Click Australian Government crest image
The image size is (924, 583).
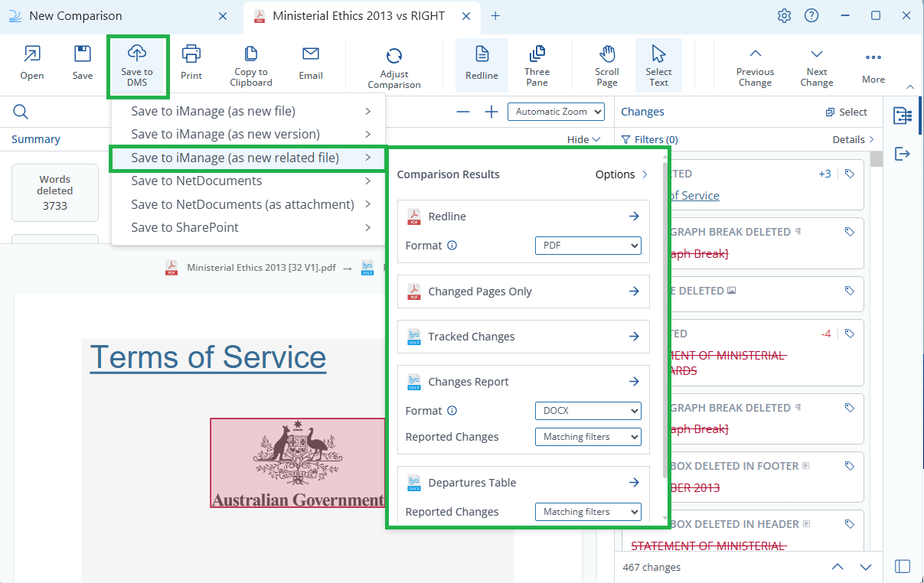coord(298,463)
